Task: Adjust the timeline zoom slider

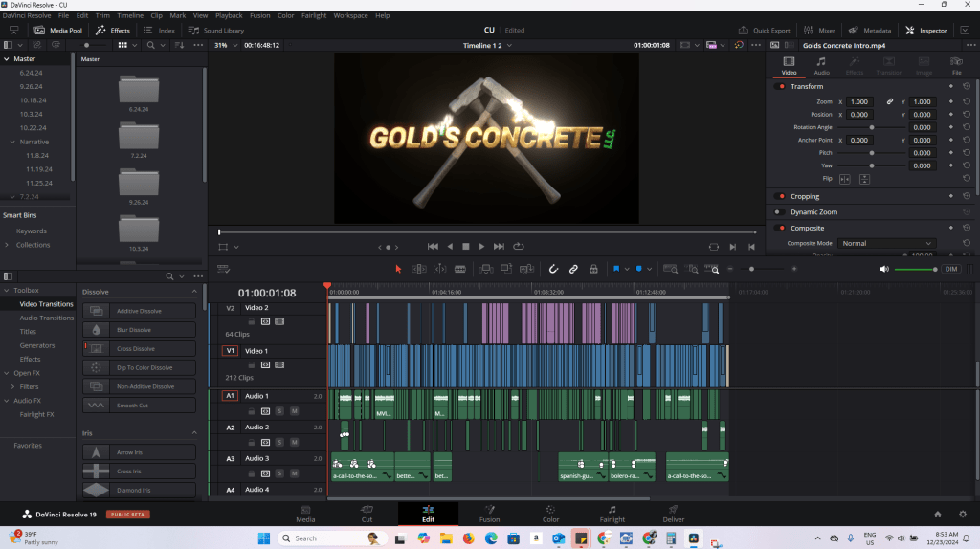Action: coord(761,269)
